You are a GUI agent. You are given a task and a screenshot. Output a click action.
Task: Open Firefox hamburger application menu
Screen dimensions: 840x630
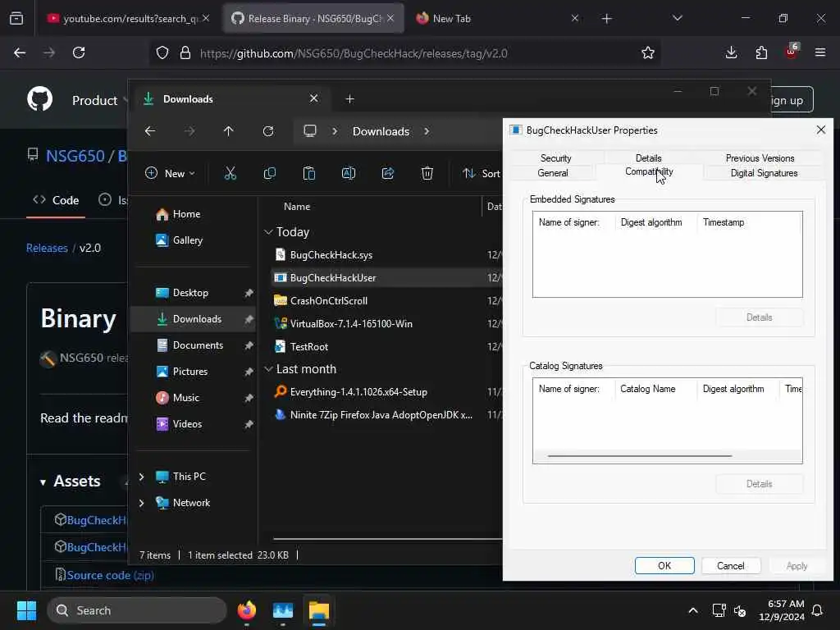pos(820,53)
